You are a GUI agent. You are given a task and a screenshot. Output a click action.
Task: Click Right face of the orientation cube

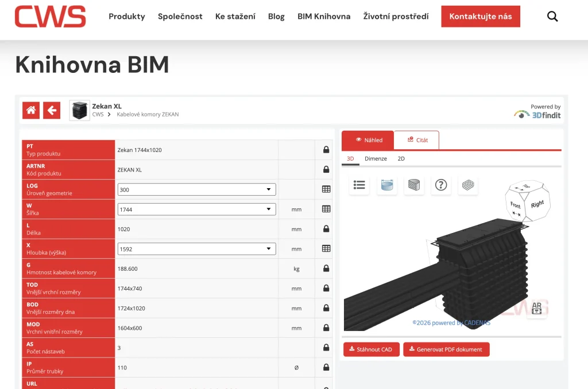tap(537, 204)
